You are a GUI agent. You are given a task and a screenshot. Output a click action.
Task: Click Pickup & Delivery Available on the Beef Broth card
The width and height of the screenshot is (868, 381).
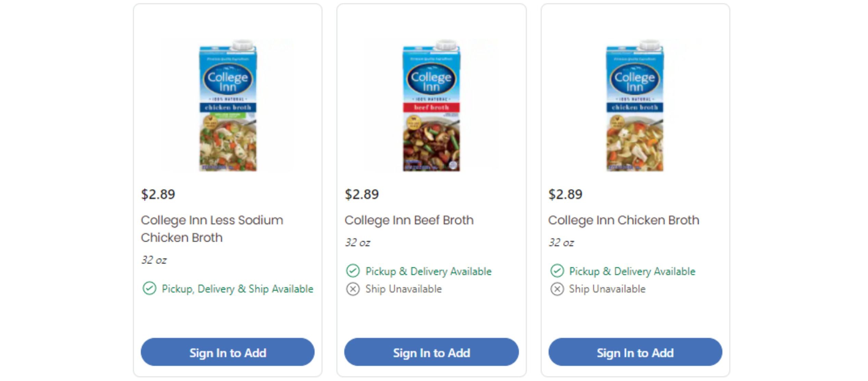428,271
